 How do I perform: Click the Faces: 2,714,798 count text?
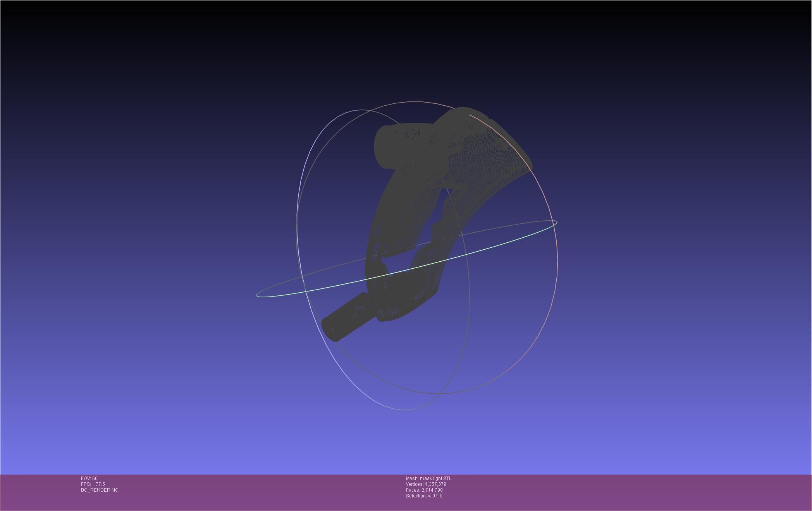424,490
